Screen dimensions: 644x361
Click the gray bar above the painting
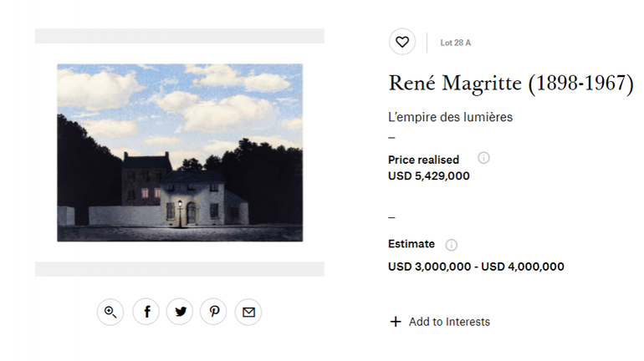(179, 36)
